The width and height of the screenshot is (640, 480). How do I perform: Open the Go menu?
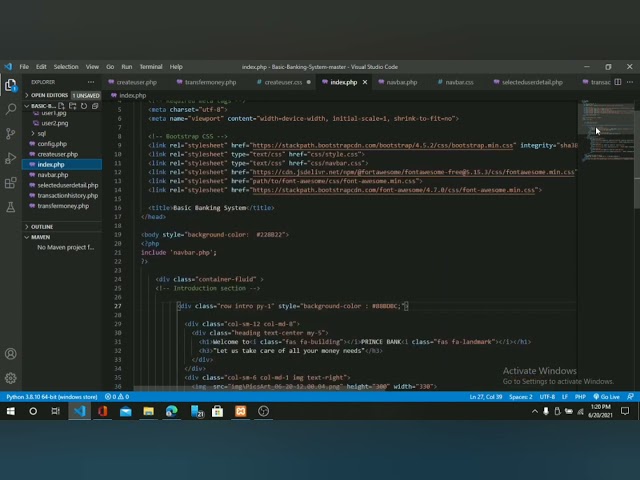coord(110,67)
